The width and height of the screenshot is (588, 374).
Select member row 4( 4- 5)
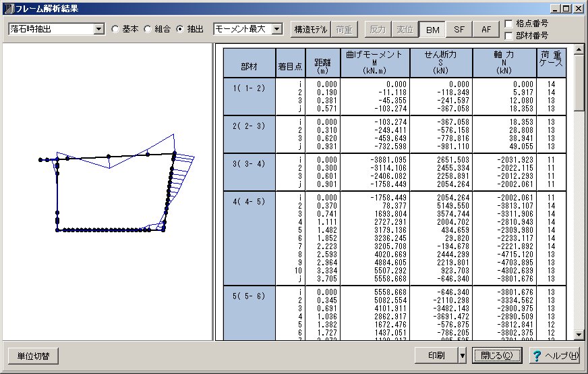point(249,238)
